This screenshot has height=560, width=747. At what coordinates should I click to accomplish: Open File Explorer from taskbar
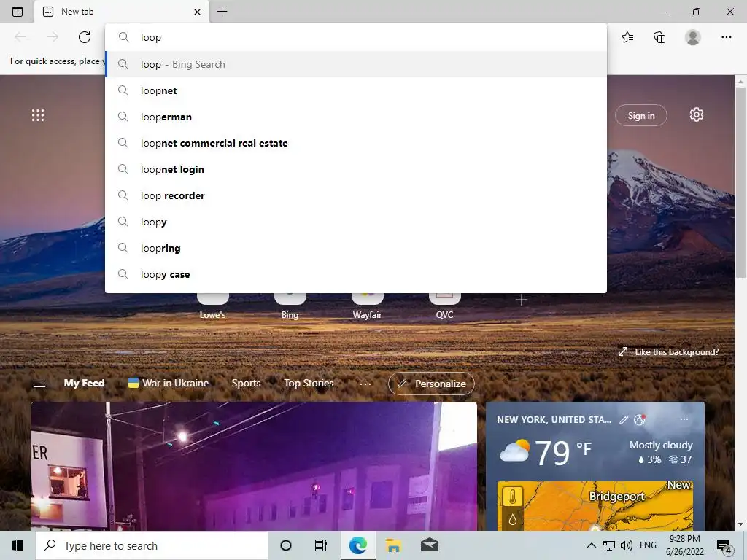393,545
